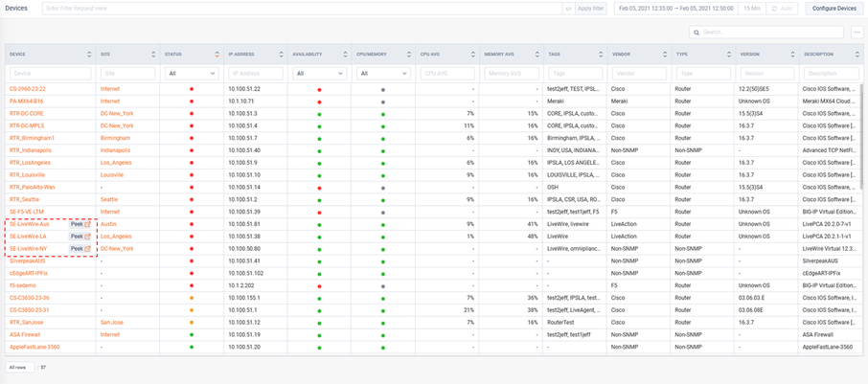
Task: Click the refresh icon next to Auto
Action: point(774,9)
